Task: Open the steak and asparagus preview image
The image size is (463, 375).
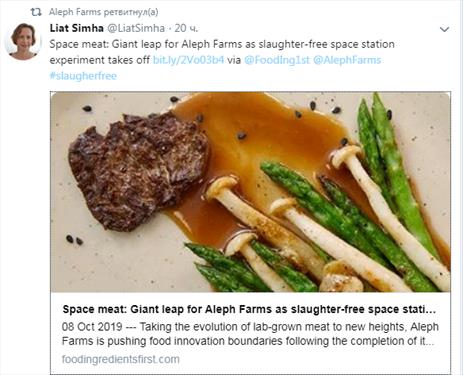Action: tap(250, 192)
